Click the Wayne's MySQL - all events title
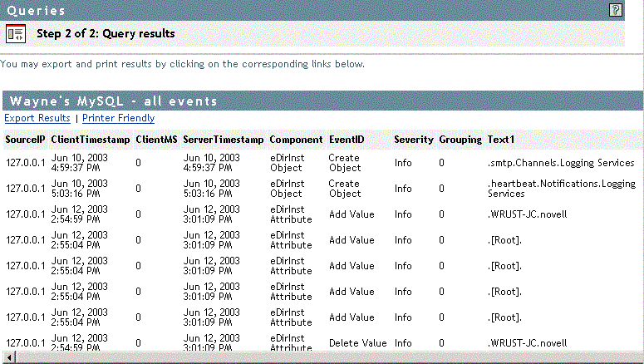The height and width of the screenshot is (364, 644). tap(113, 101)
